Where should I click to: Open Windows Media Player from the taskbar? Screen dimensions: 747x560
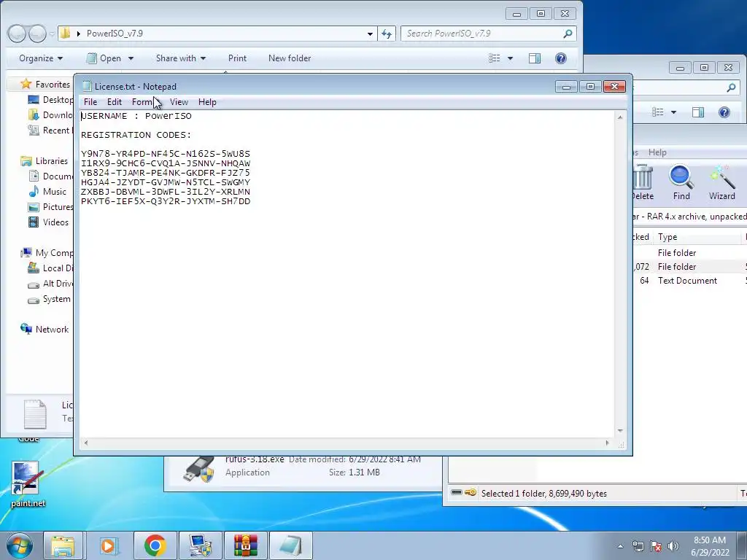[108, 545]
